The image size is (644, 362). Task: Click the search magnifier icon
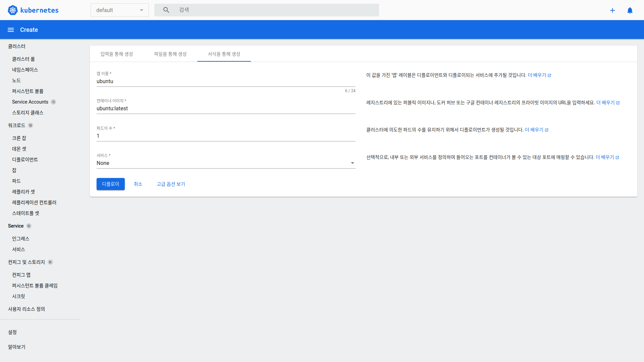pyautogui.click(x=166, y=10)
